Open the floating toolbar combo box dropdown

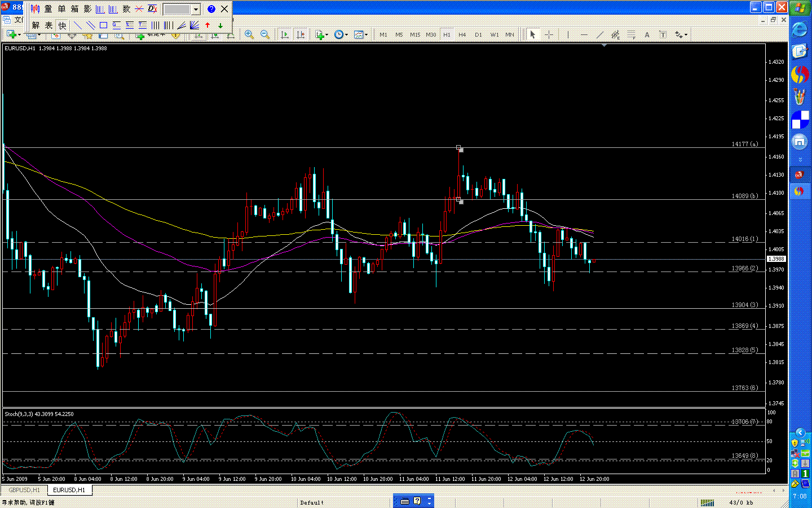196,10
